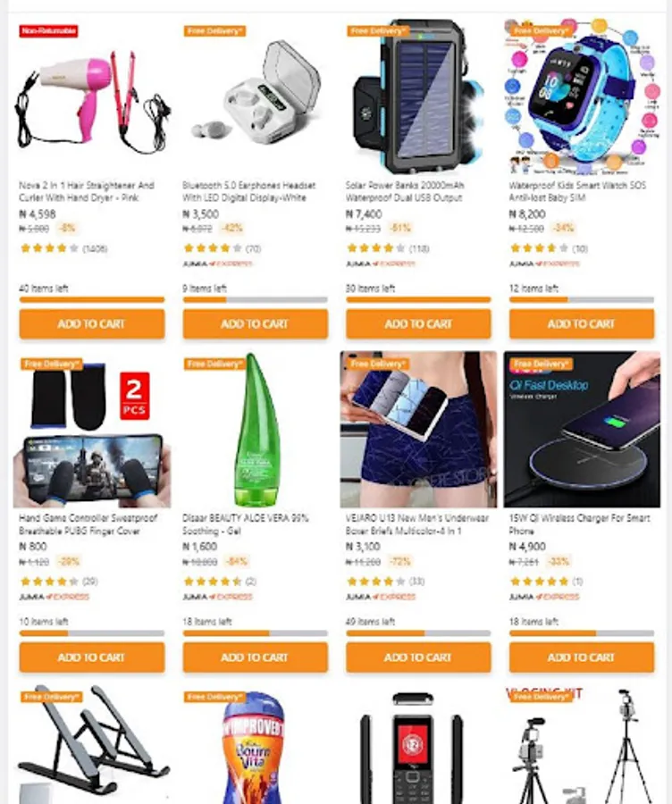Image resolution: width=672 pixels, height=804 pixels.
Task: Click the Free Delivery badge on the earphones
Action: (214, 31)
